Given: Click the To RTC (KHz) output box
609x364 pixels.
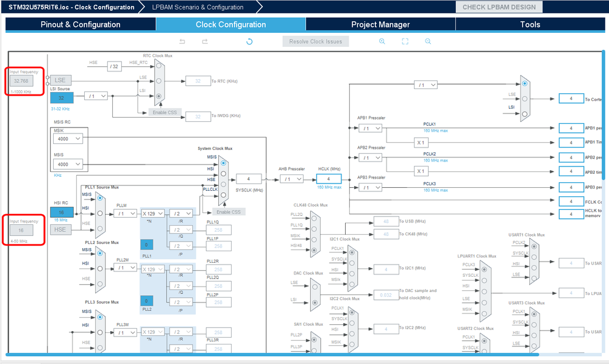Looking at the screenshot, I should click(x=198, y=81).
